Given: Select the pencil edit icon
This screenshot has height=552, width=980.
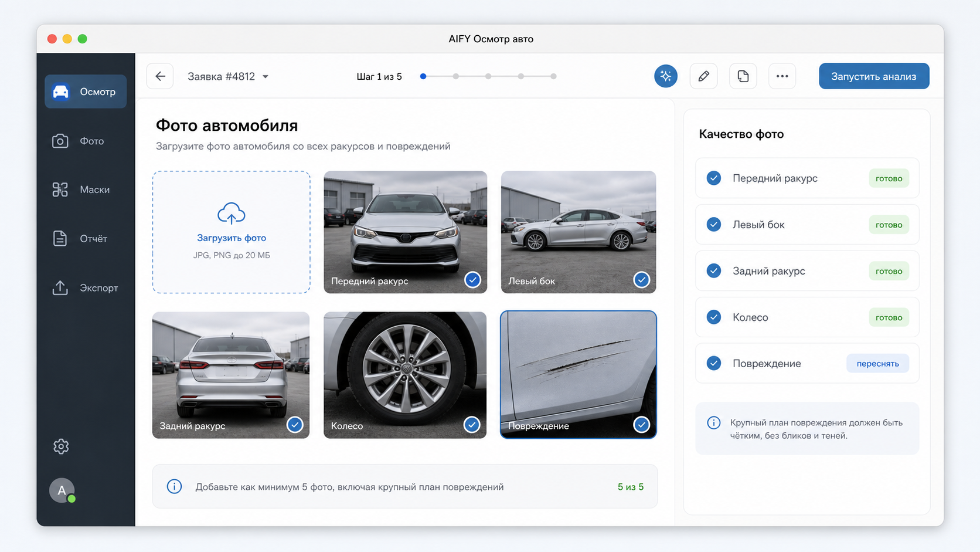Looking at the screenshot, I should [704, 76].
